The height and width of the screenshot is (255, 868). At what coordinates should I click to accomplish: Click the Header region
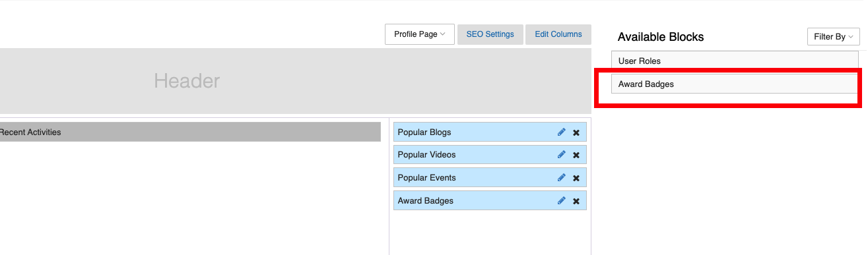[x=295, y=81]
